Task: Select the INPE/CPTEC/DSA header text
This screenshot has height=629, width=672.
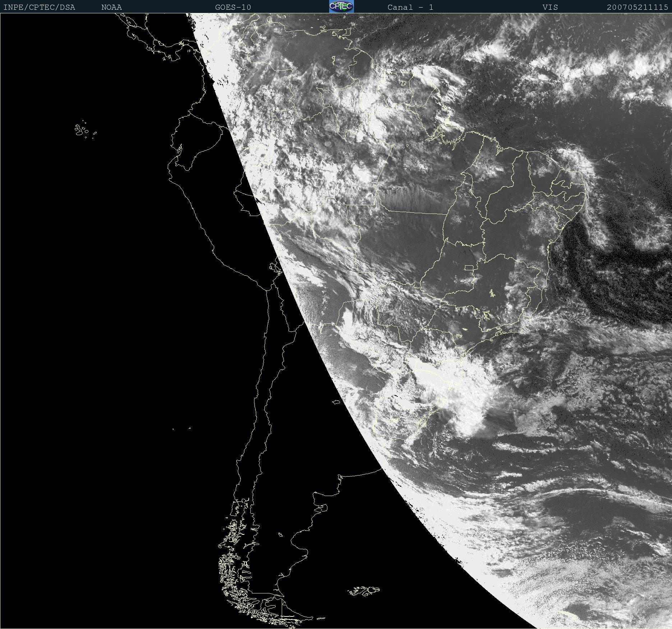Action: (39, 7)
